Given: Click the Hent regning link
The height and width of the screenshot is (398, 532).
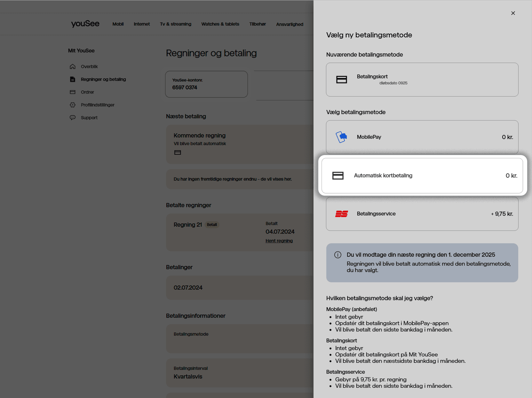Looking at the screenshot, I should [x=279, y=241].
